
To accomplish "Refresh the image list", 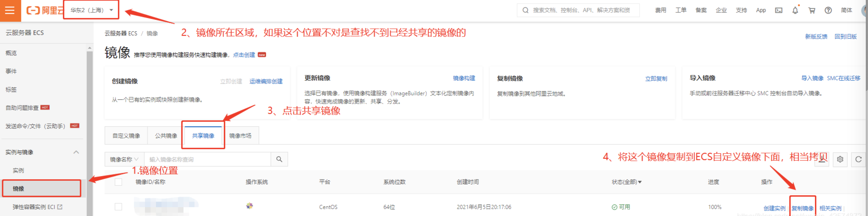I will coord(858,159).
